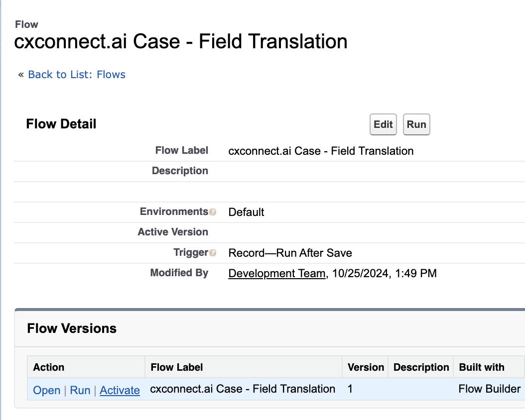Open the Development Team user link
Screen dimensions: 525x420
276,273
